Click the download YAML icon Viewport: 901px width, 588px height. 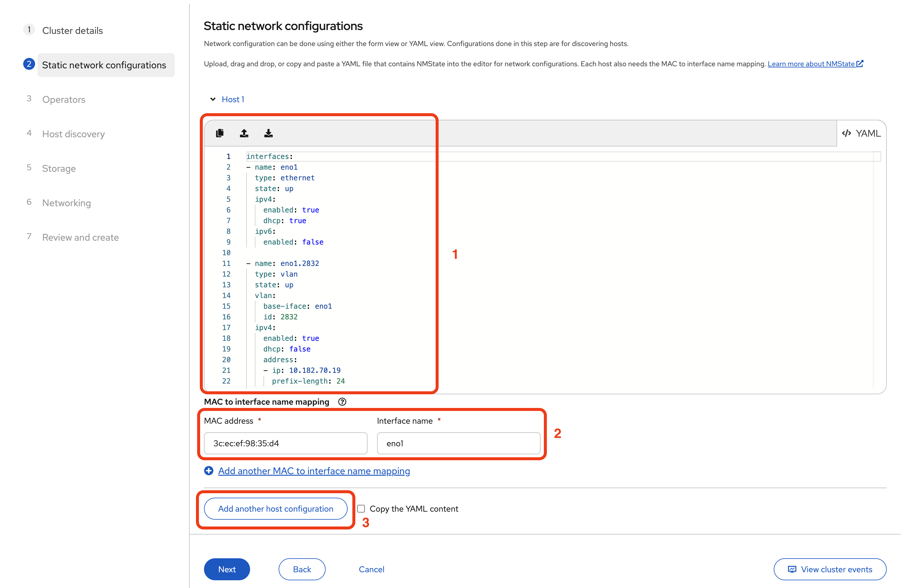(269, 133)
